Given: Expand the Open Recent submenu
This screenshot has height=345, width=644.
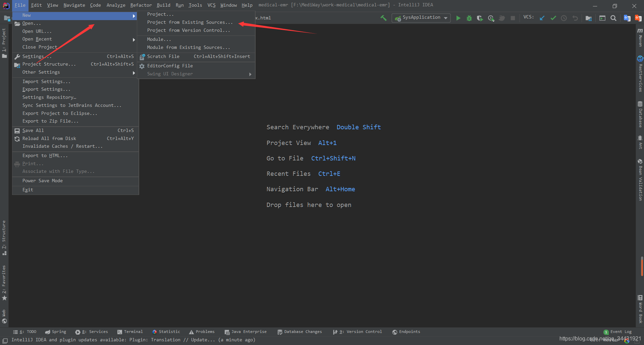Looking at the screenshot, I should point(75,39).
